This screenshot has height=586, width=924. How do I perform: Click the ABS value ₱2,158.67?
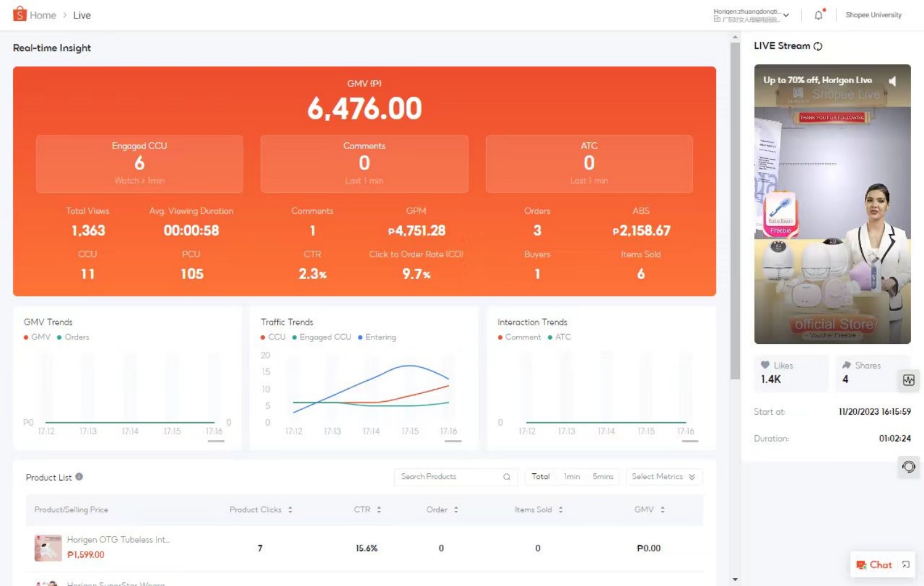pos(641,230)
